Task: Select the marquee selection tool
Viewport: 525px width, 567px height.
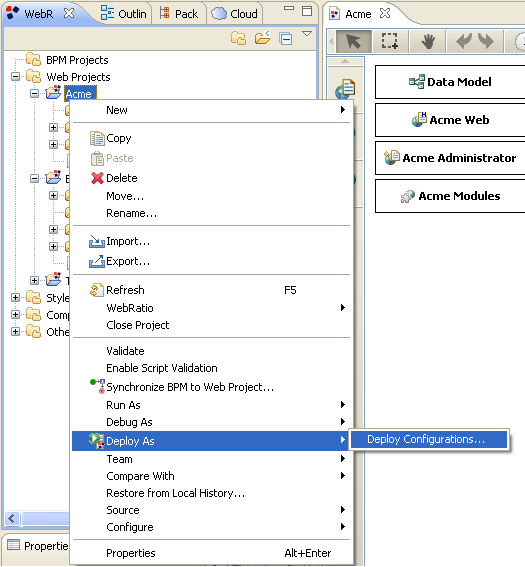Action: click(390, 41)
